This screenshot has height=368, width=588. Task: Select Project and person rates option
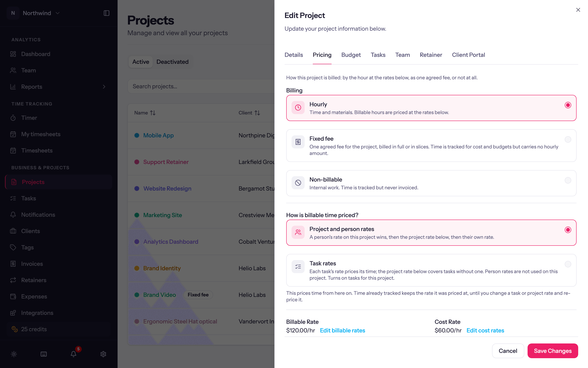point(431,233)
